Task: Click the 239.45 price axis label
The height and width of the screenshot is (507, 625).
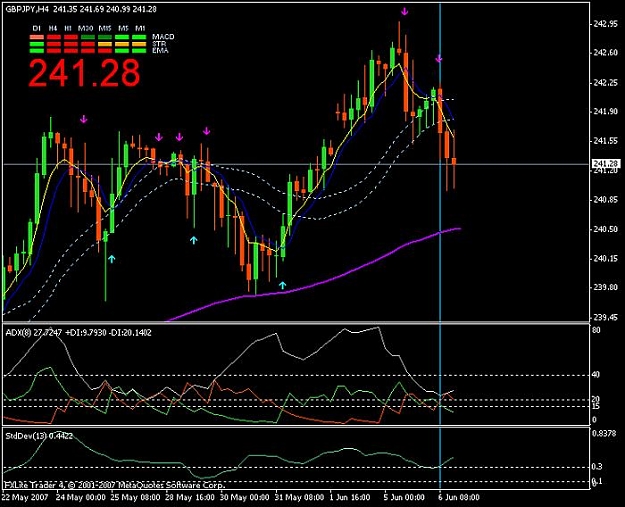Action: coord(605,317)
